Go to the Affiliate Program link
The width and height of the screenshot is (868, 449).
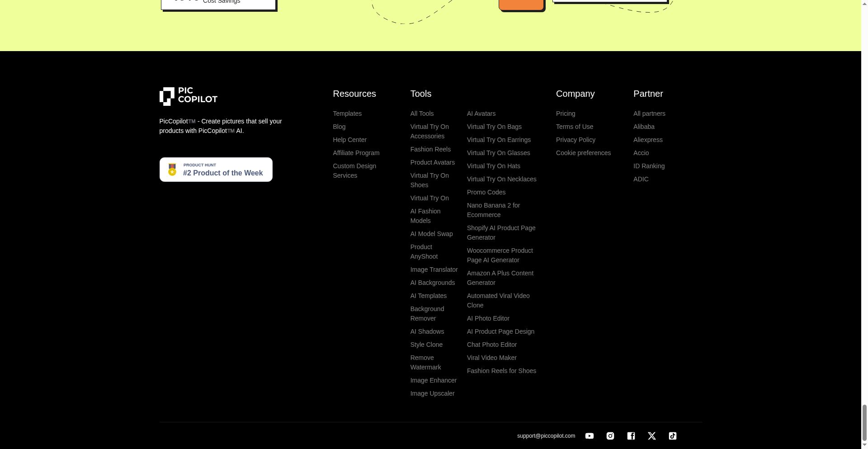tap(356, 153)
